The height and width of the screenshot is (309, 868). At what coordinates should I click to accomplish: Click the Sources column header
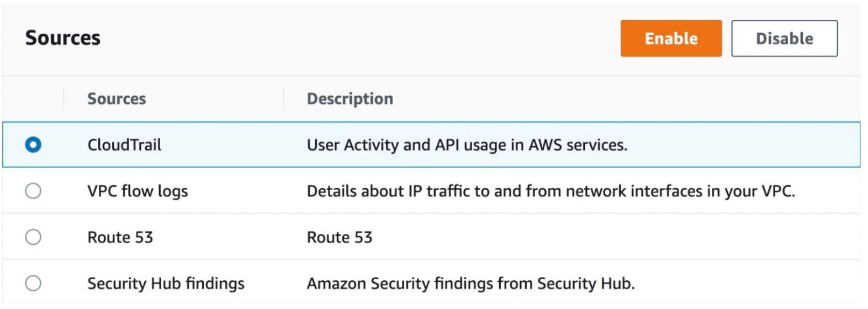(117, 99)
